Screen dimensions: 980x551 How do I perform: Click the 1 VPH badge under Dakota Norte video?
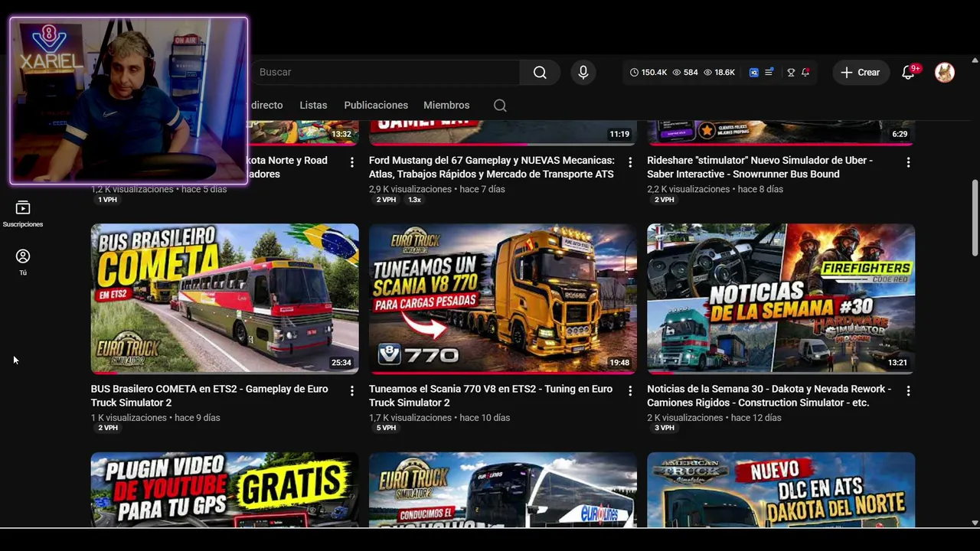tap(108, 200)
